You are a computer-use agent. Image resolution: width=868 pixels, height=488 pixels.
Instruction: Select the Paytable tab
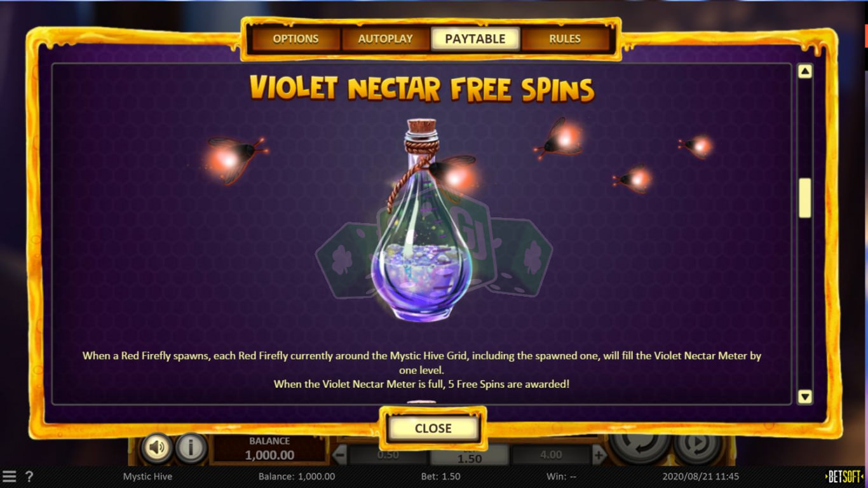[475, 39]
